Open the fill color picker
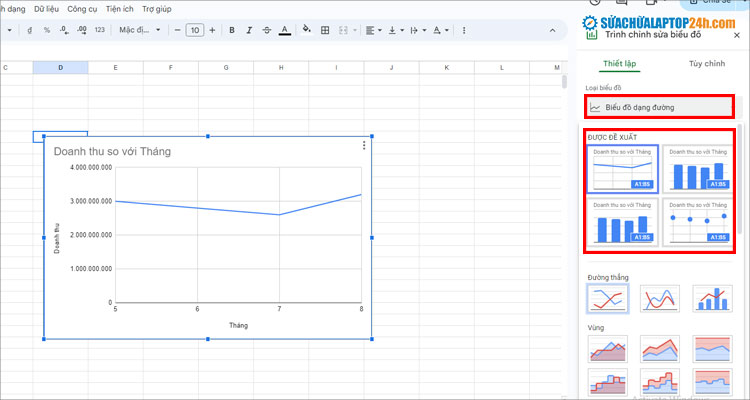 point(306,31)
